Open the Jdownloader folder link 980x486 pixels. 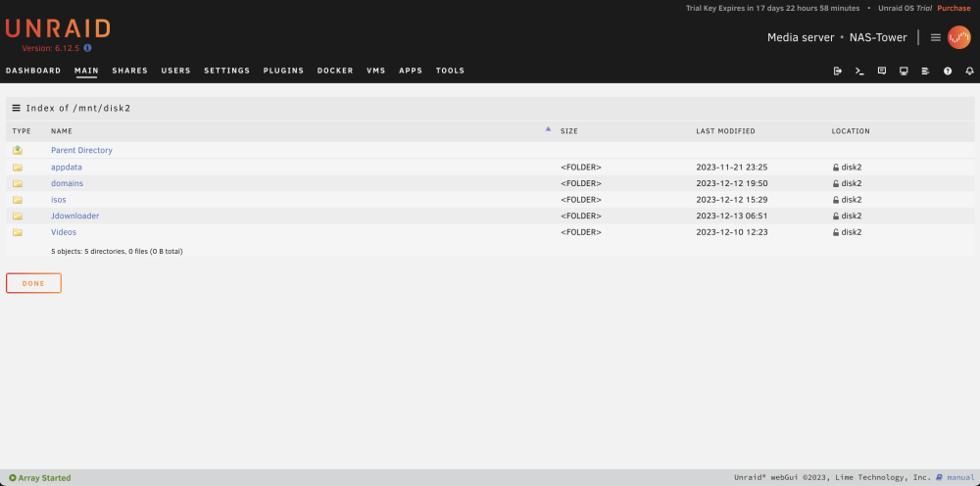(x=75, y=217)
